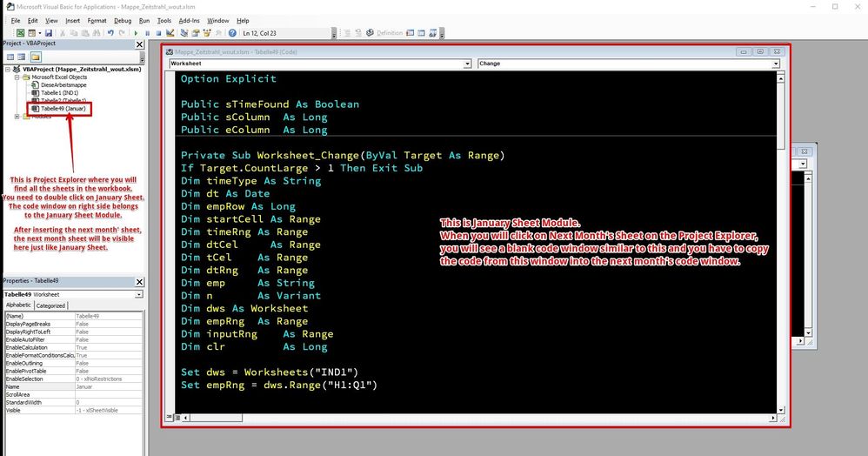Click the code window horizontal scroll right arrow
The height and width of the screenshot is (456, 868).
(773, 419)
